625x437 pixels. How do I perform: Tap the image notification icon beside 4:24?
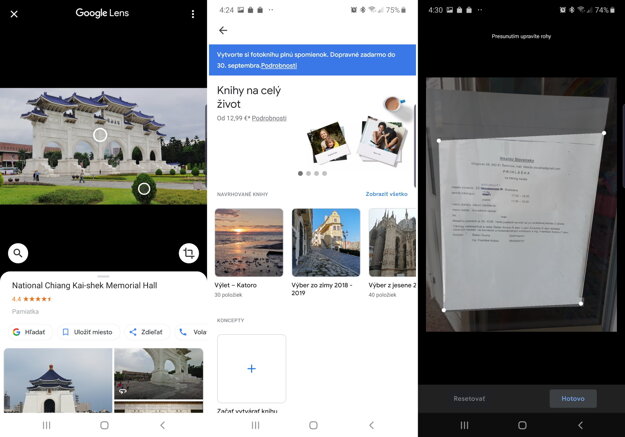(241, 10)
